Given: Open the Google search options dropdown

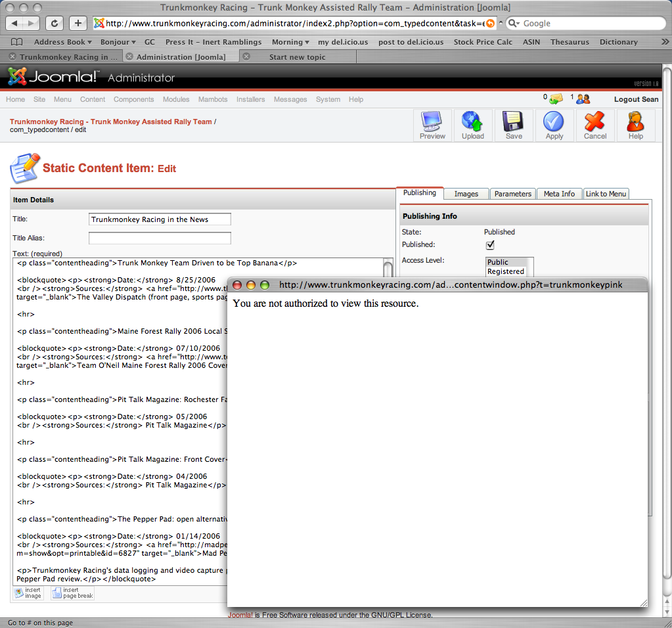Looking at the screenshot, I should (x=514, y=23).
